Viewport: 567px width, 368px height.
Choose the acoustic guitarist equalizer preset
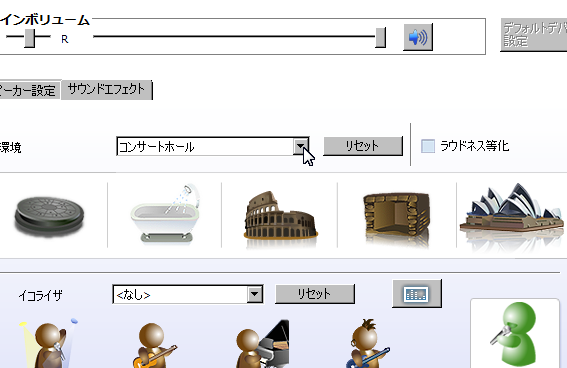[154, 345]
